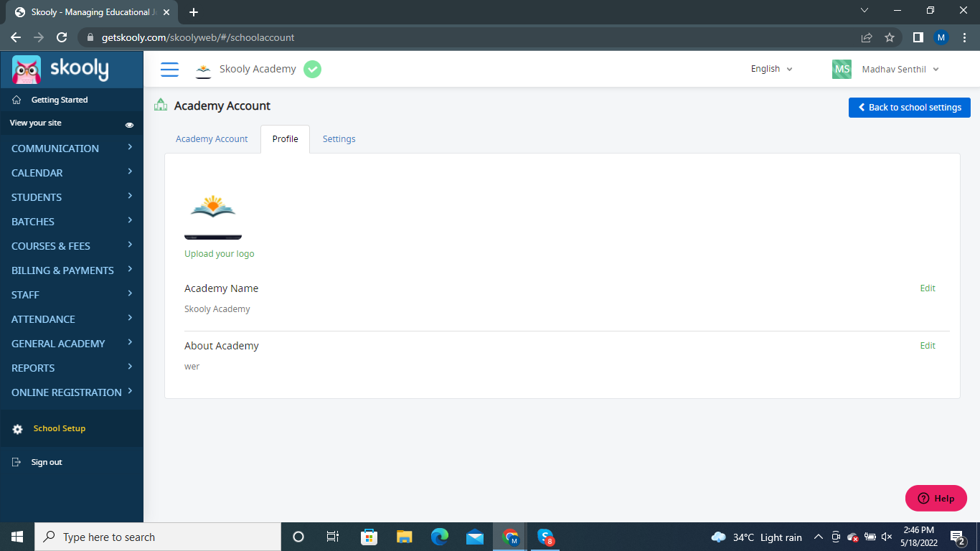This screenshot has height=551, width=980.
Task: Open Madhav Senthil user dropdown
Action: pos(900,69)
